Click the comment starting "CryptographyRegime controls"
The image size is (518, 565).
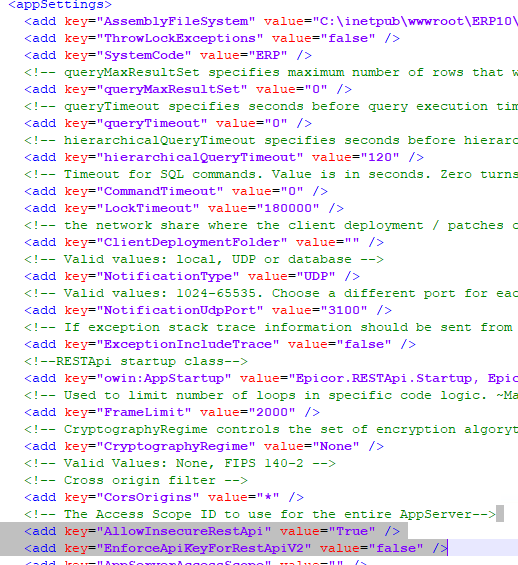271,430
